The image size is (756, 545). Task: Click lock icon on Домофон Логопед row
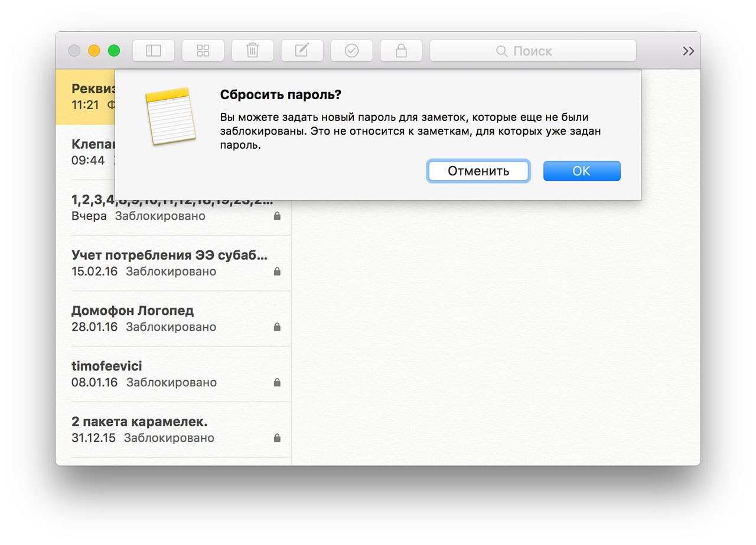277,327
